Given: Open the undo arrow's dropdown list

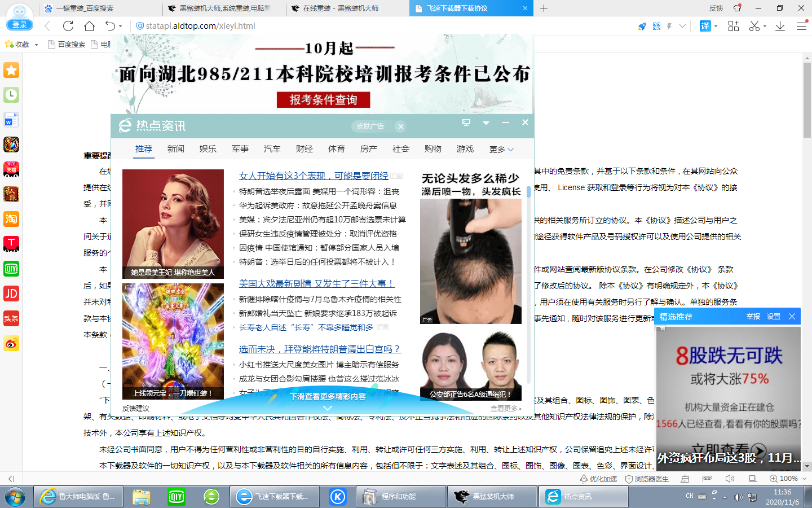Looking at the screenshot, I should [x=121, y=26].
